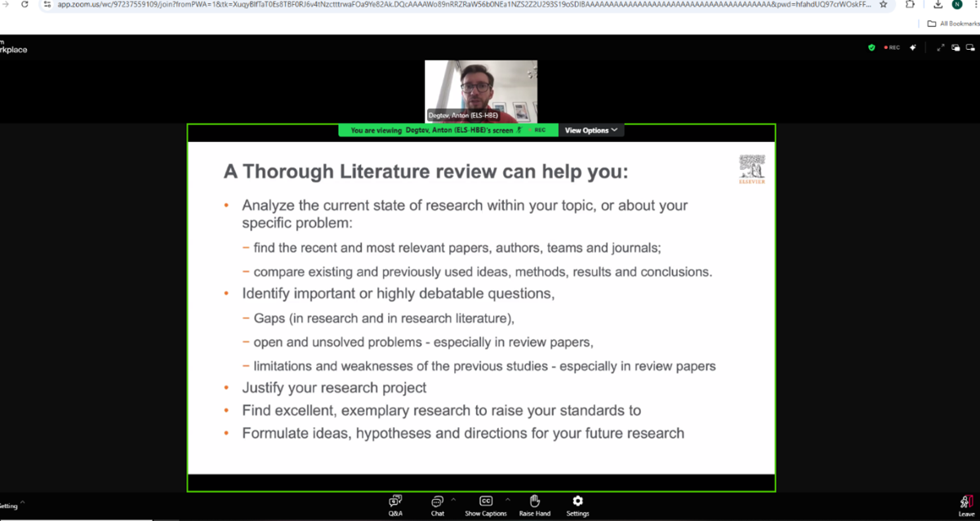Viewport: 980px width, 521px height.
Task: Click the 'Gaps (in research and in research literature)' line
Action: click(x=384, y=318)
